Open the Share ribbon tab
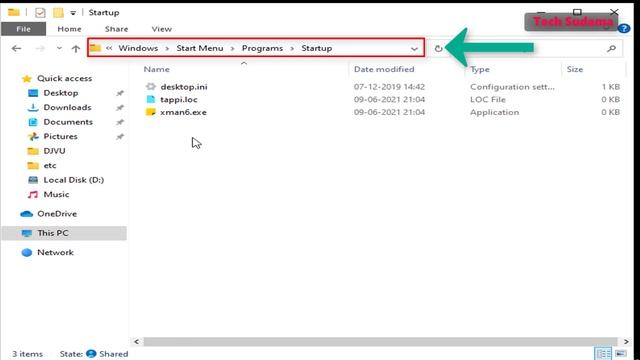The height and width of the screenshot is (360, 640). click(116, 29)
